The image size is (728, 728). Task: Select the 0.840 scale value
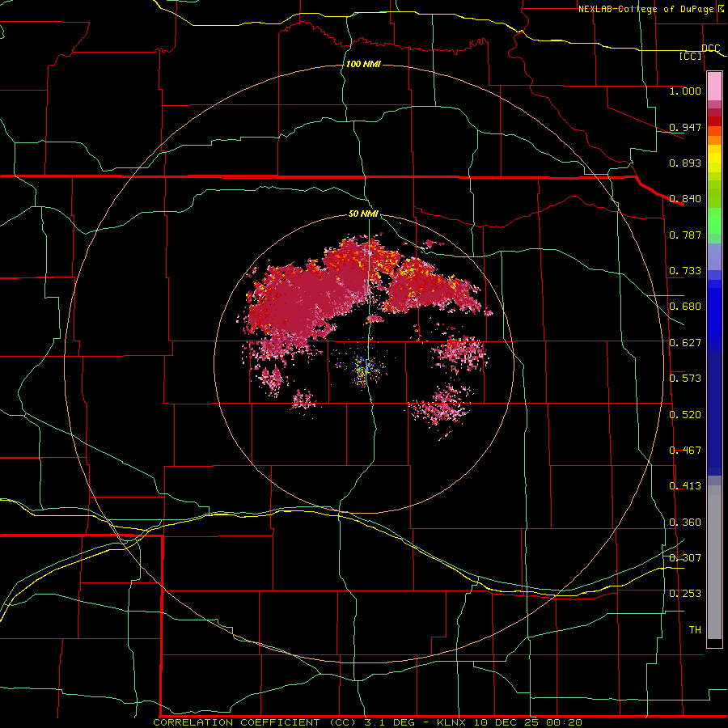click(x=685, y=199)
